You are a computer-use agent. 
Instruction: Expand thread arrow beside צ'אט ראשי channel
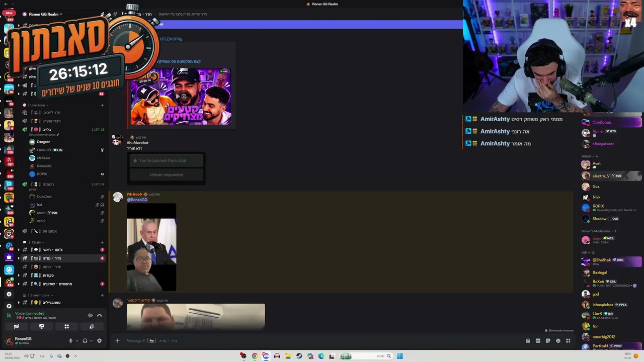[x=19, y=250]
